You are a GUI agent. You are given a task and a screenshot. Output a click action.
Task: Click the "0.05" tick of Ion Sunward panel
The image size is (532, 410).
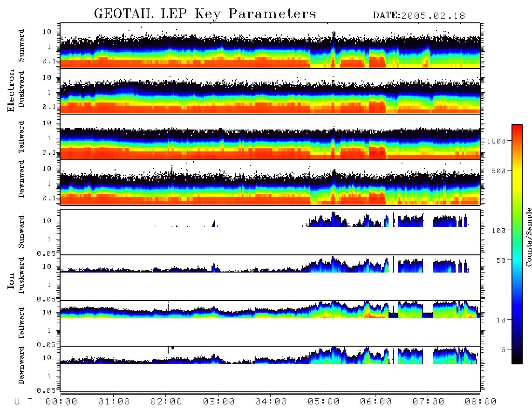tap(46, 253)
